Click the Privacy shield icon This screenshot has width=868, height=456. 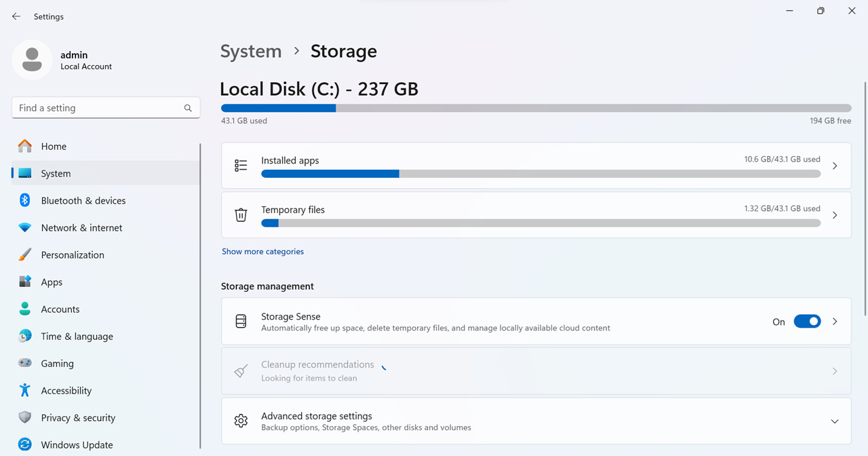pos(25,417)
